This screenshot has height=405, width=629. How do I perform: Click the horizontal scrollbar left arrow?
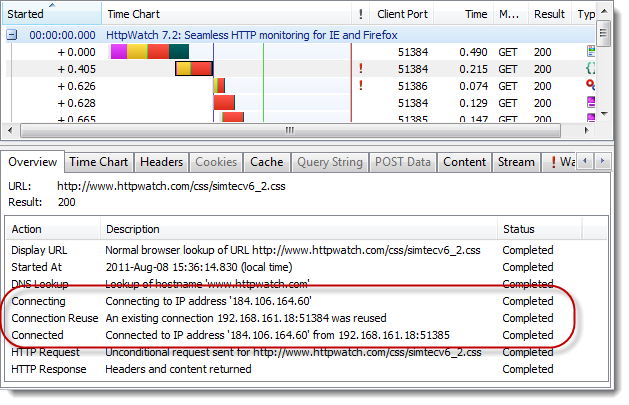pyautogui.click(x=10, y=130)
